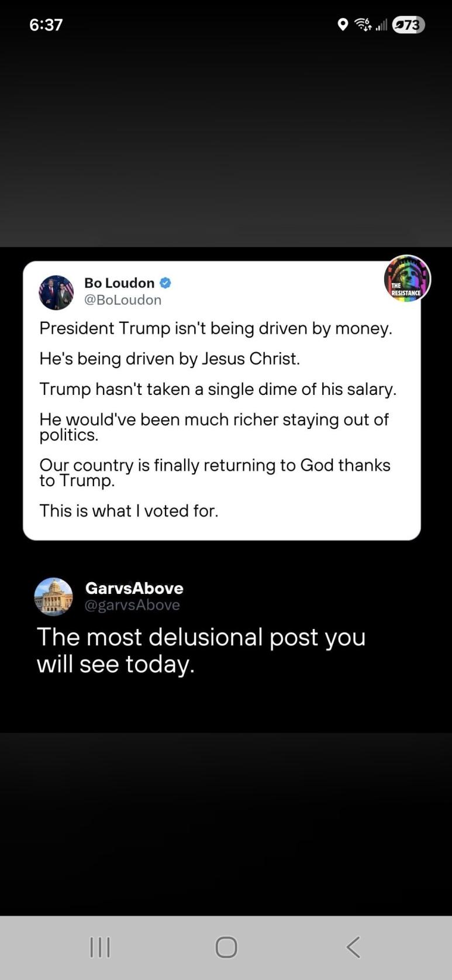This screenshot has height=980, width=452.
Task: Open the recent apps overview button
Action: coord(100,947)
